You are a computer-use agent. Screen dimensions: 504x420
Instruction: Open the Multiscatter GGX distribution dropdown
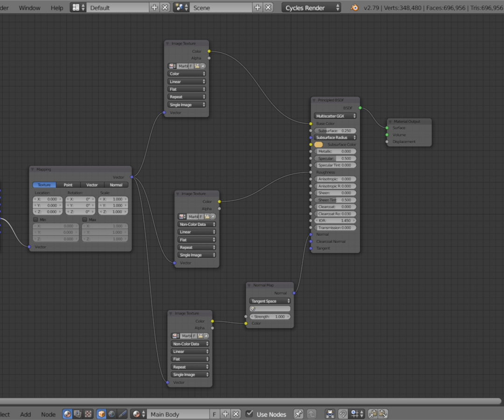(336, 116)
